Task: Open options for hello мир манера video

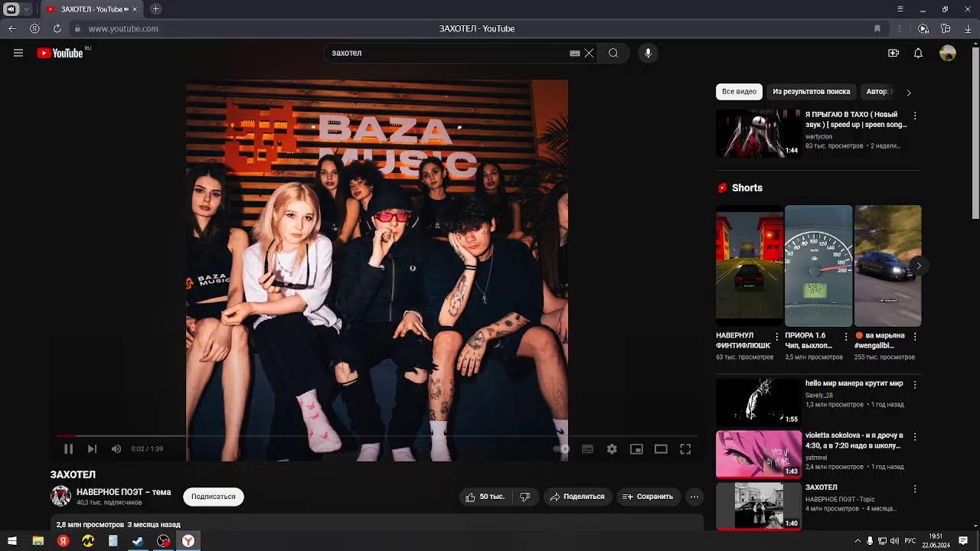Action: [915, 385]
